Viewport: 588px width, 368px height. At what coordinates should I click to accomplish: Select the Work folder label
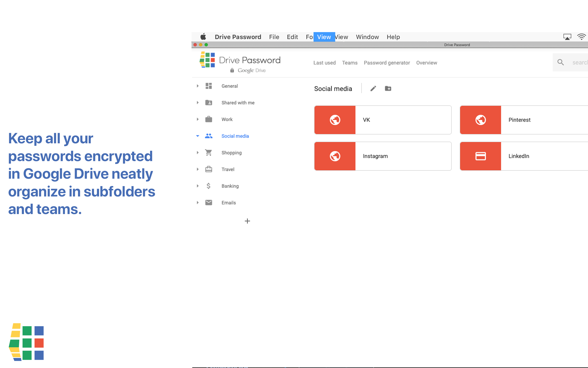point(227,119)
